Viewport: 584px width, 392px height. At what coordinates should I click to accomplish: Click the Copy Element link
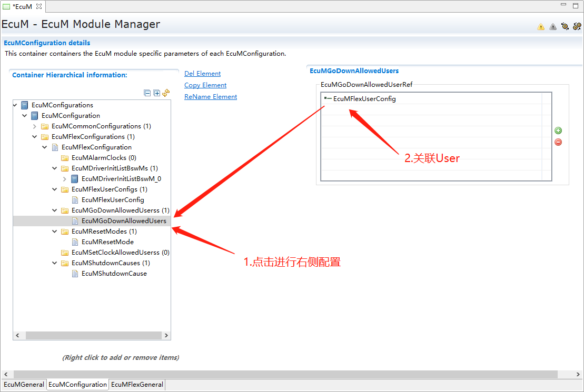point(205,85)
